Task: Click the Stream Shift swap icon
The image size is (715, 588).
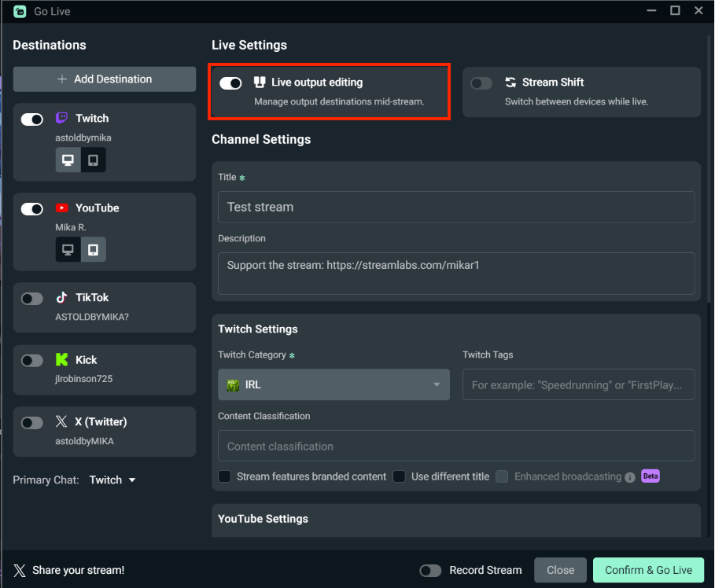Action: coord(510,82)
